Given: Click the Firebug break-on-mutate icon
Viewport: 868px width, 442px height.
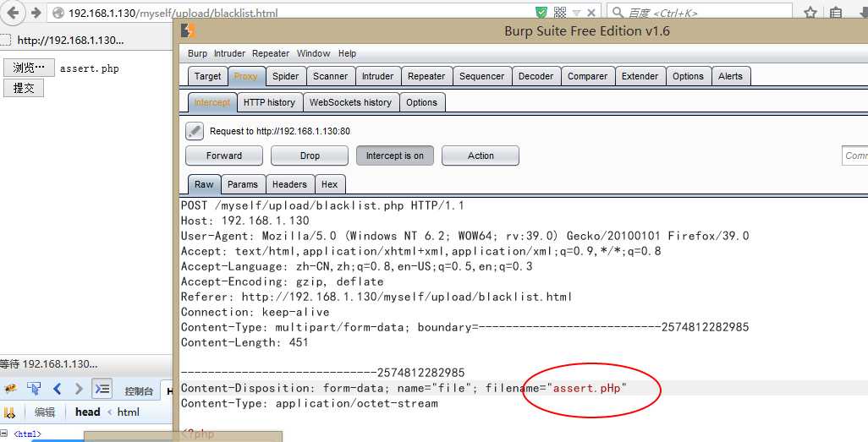Looking at the screenshot, I should [9, 412].
